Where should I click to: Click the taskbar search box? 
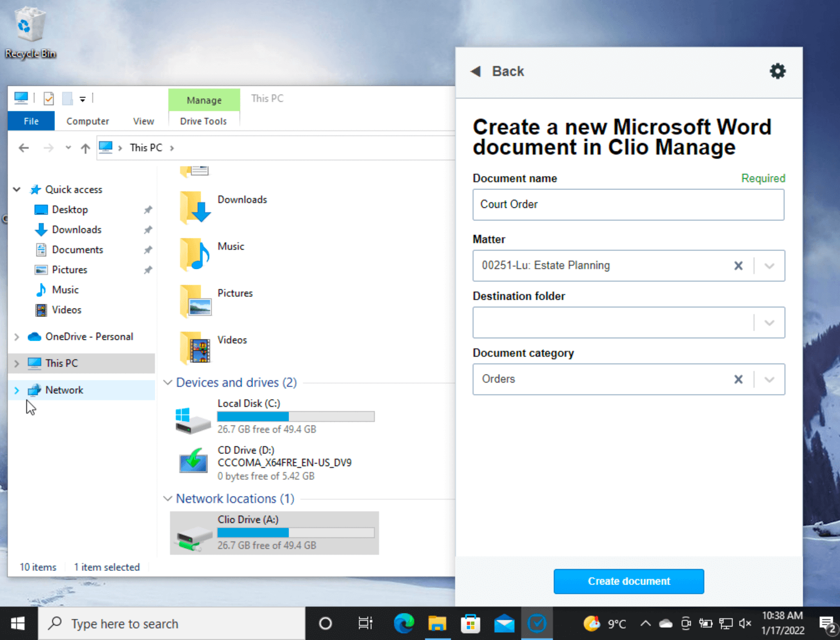point(172,623)
